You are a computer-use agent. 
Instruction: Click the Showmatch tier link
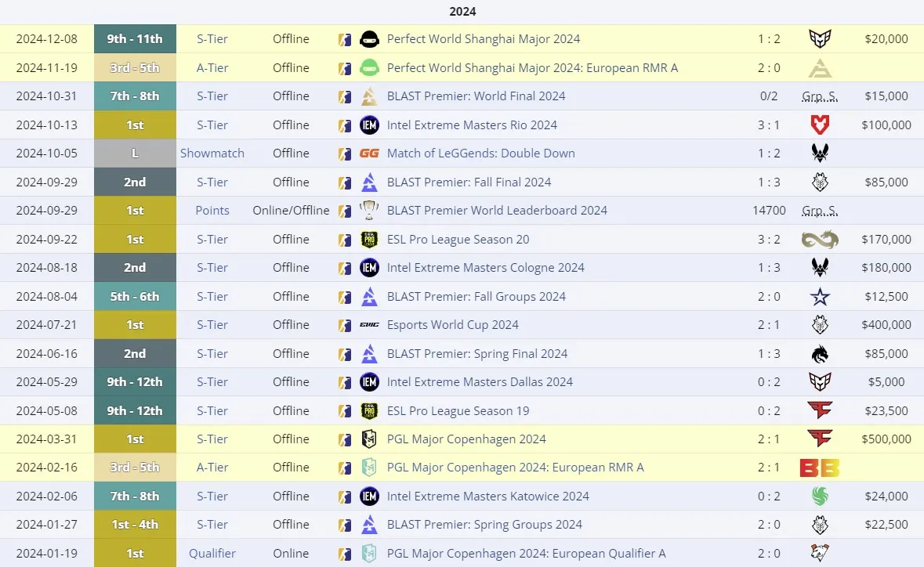click(x=212, y=153)
